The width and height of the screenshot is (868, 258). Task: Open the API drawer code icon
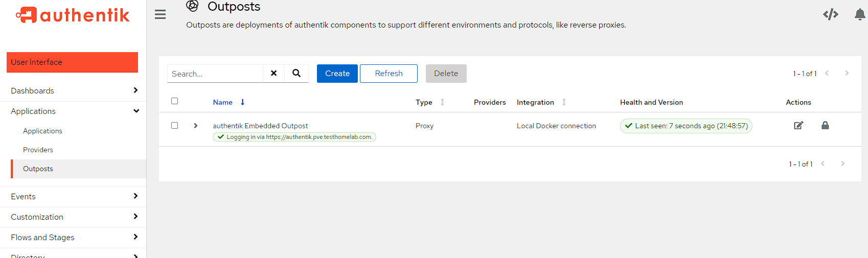[830, 14]
